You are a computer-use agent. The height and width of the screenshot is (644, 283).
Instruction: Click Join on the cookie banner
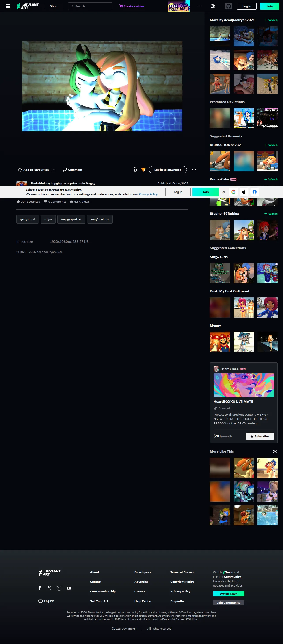tap(206, 192)
